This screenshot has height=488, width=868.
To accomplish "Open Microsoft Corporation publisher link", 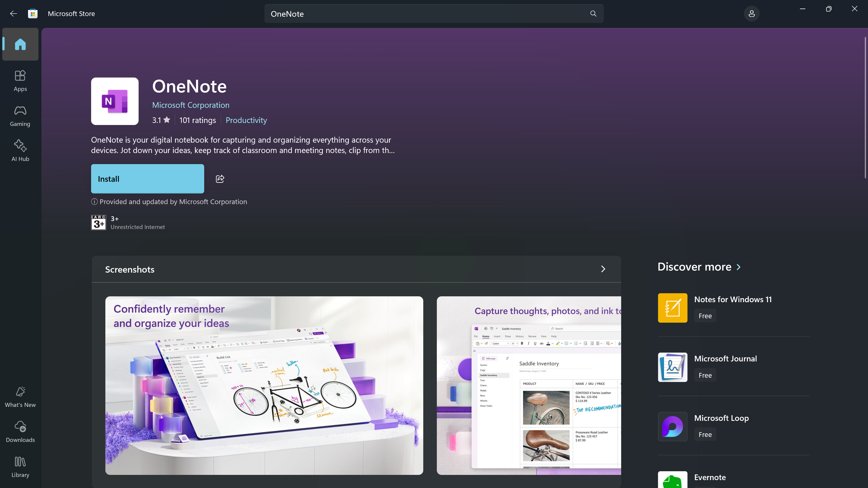I will pos(191,105).
